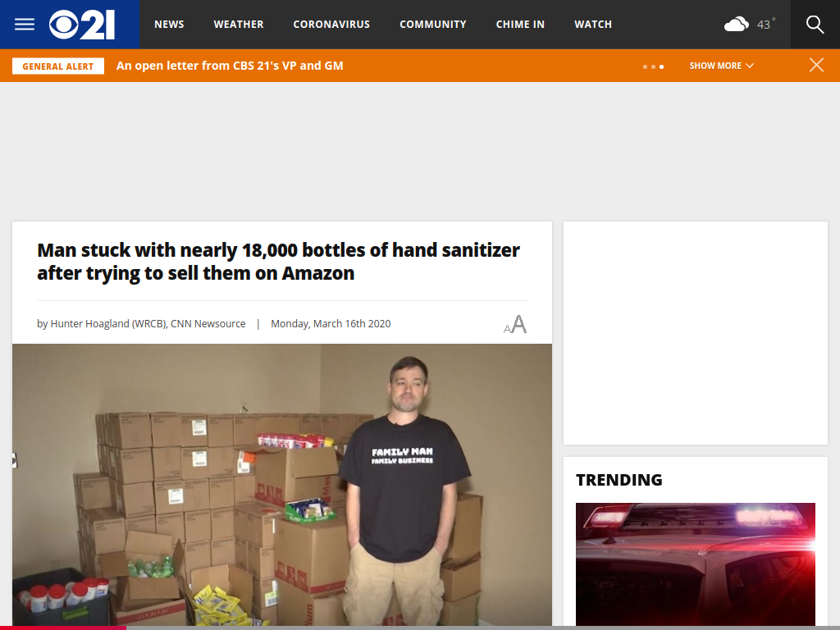840x630 pixels.
Task: Change article text size icon
Action: point(515,324)
